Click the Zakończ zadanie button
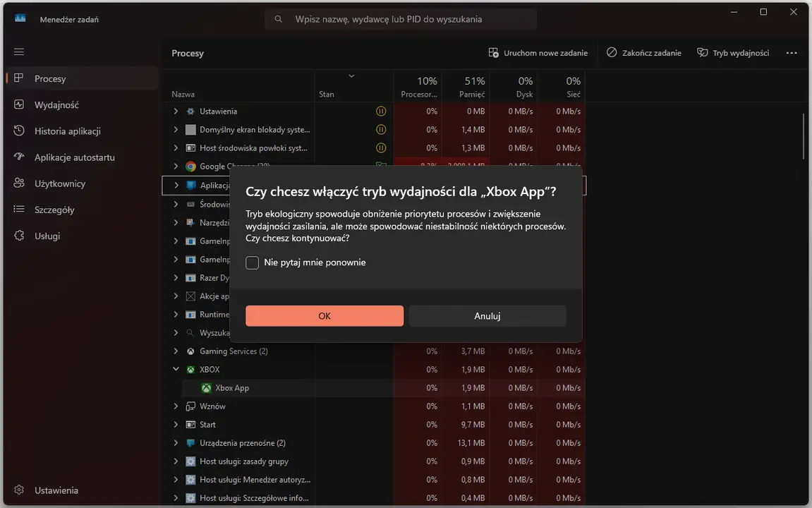Screen dimensions: 812x508 click(644, 53)
